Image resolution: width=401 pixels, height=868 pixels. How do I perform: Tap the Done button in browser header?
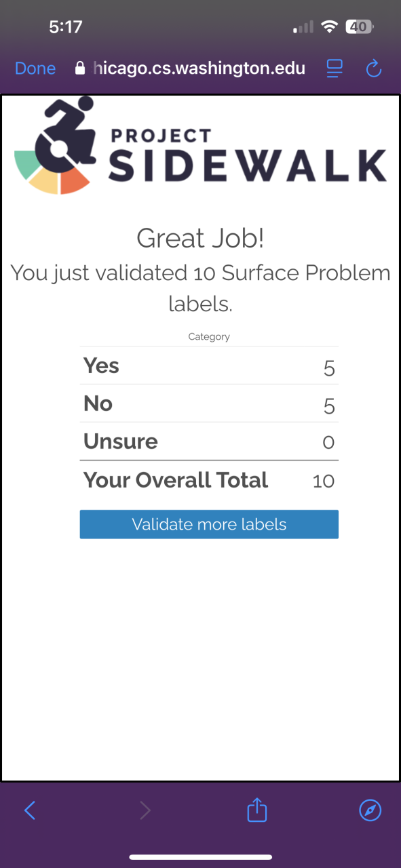tap(35, 68)
